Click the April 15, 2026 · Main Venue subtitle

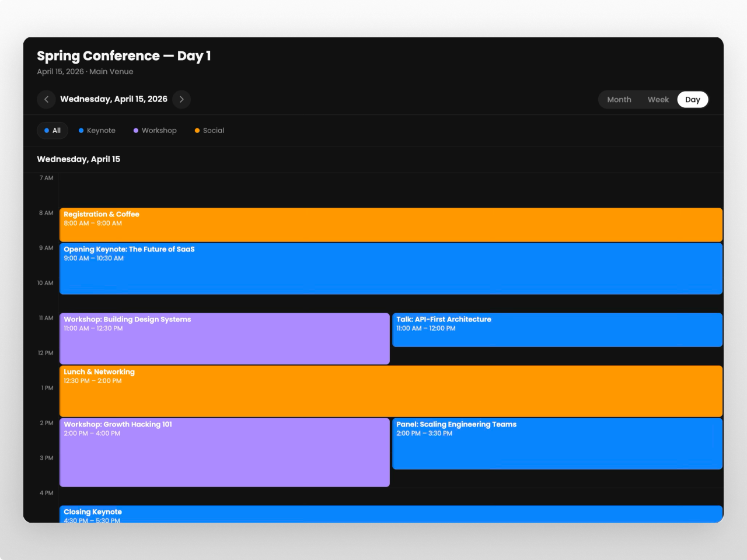pyautogui.click(x=85, y=72)
